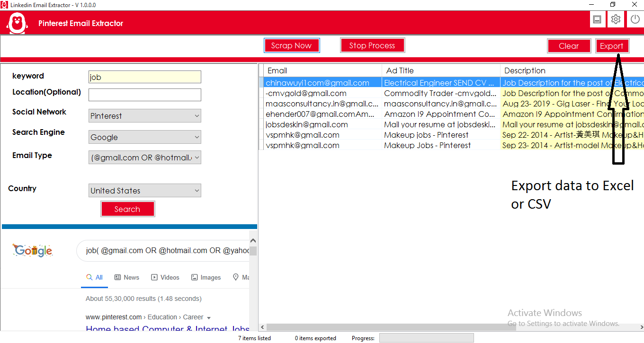
Task: Click the Mail your resume at jobsdeski... ad title
Action: point(441,124)
